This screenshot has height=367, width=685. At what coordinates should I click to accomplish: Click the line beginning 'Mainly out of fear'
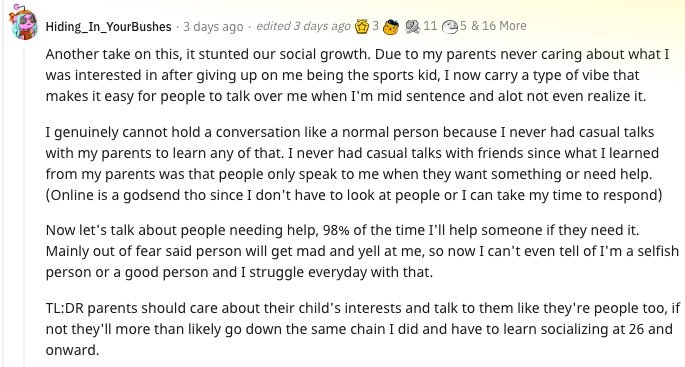click(x=362, y=251)
